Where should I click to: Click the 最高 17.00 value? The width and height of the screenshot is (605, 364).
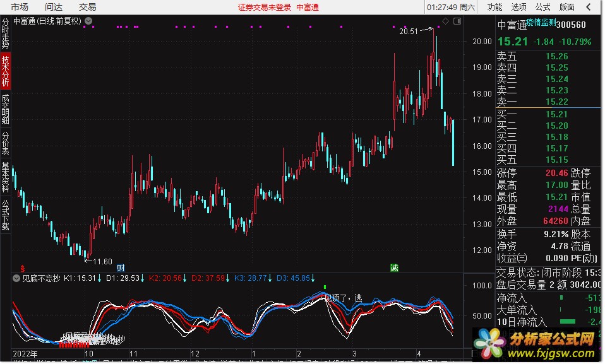pyautogui.click(x=557, y=185)
